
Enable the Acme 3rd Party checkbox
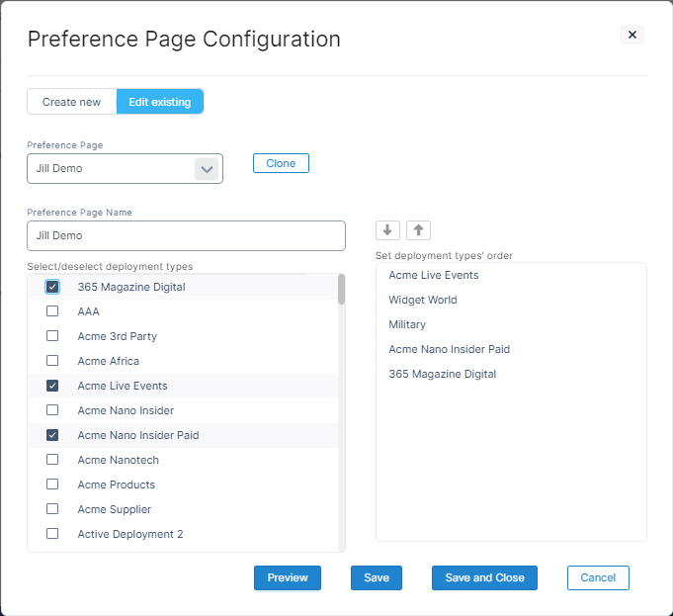(x=53, y=336)
